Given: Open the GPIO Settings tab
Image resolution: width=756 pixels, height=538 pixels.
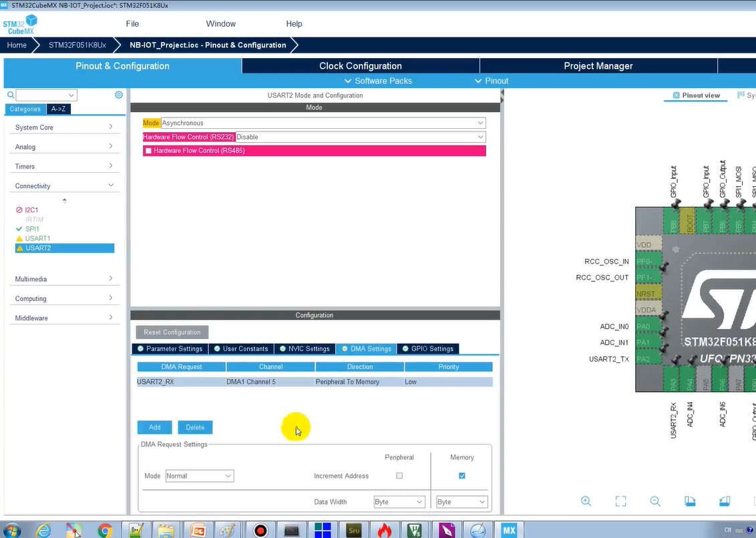Looking at the screenshot, I should [428, 348].
